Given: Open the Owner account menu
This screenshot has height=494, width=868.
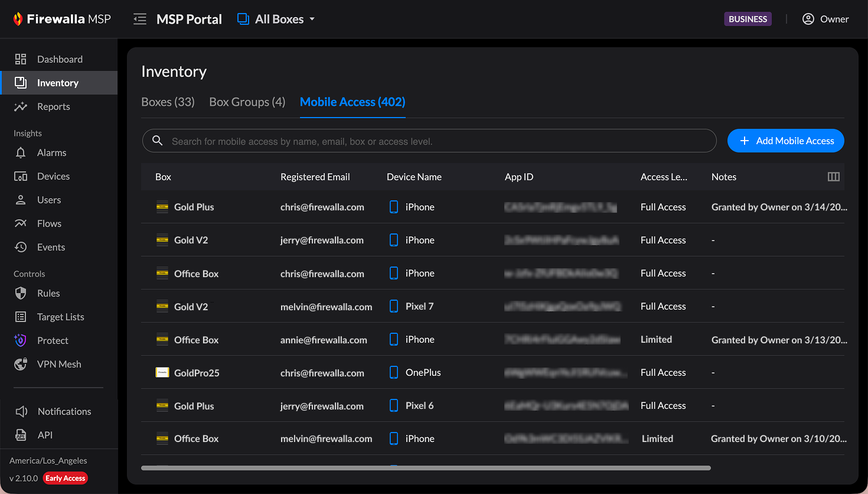Looking at the screenshot, I should (825, 19).
